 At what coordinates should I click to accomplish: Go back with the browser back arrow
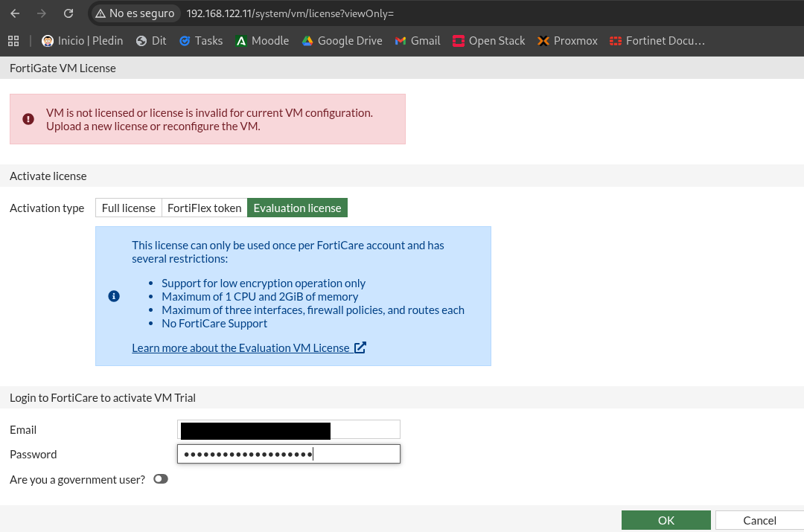[15, 13]
